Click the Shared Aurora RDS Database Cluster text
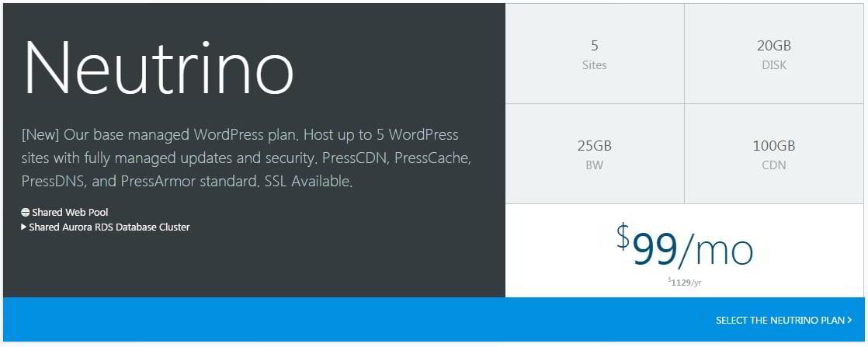Screen dimensions: 868x347 click(x=109, y=227)
